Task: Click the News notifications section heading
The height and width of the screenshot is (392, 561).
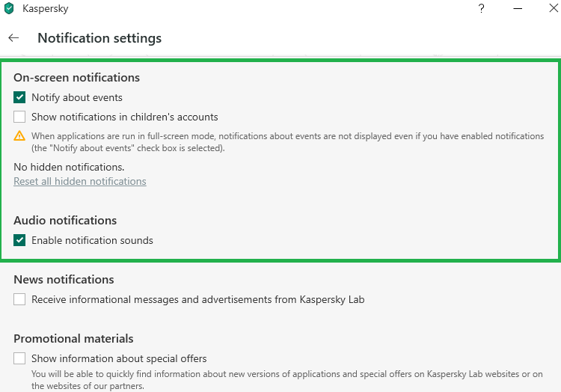Action: tap(64, 280)
